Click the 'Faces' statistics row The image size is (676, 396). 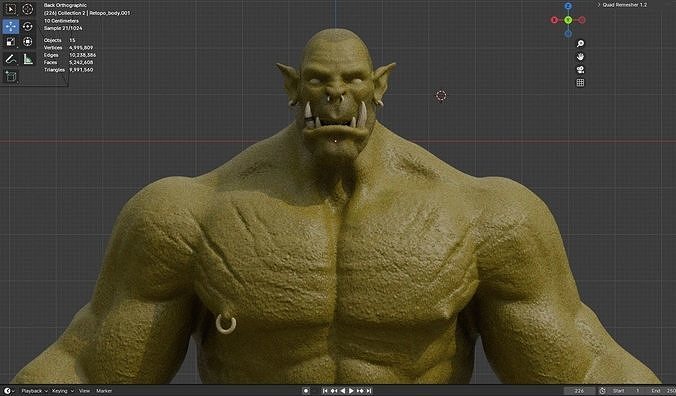tap(68, 62)
